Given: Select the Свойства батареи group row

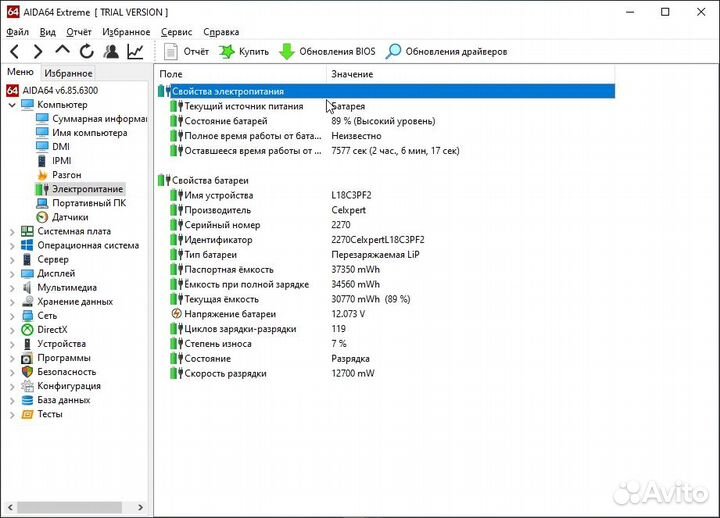Looking at the screenshot, I should coord(386,180).
